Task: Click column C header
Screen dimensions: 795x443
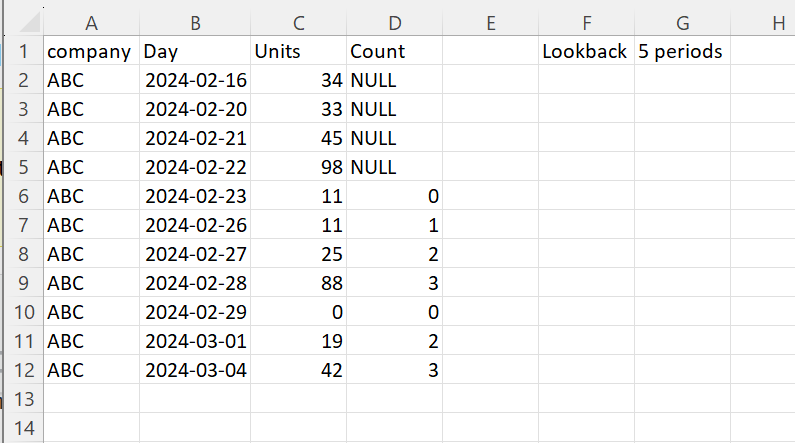Action: point(298,23)
